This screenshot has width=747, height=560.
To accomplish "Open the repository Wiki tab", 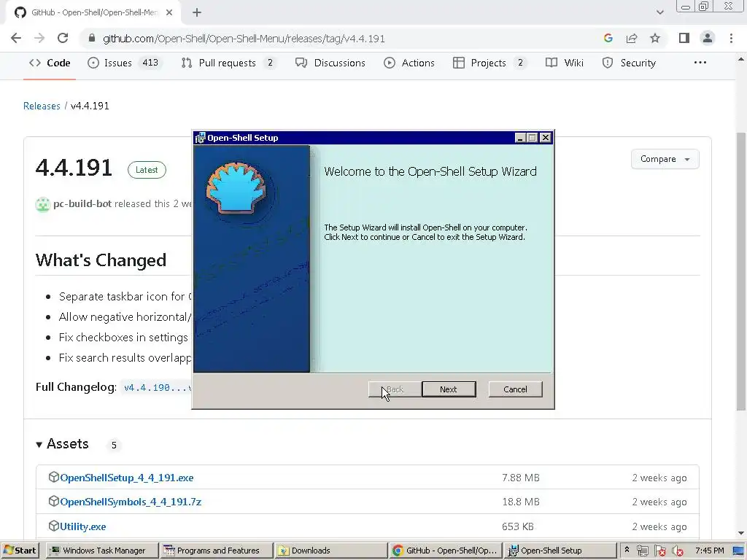I will click(x=565, y=63).
